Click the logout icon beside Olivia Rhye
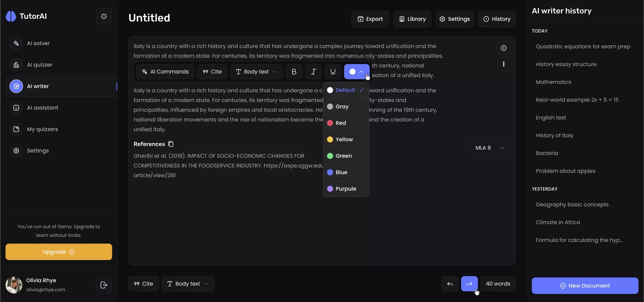The height and width of the screenshot is (302, 644). (104, 285)
